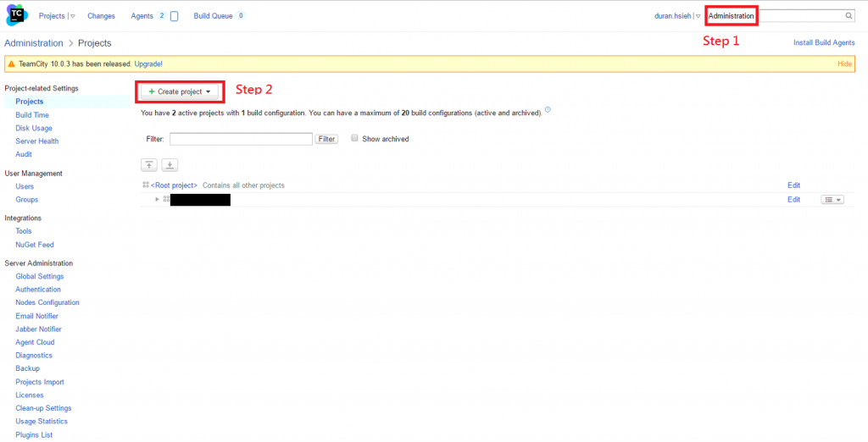The image size is (868, 442).
Task: Click the TeamCity logo icon
Action: coord(17,15)
